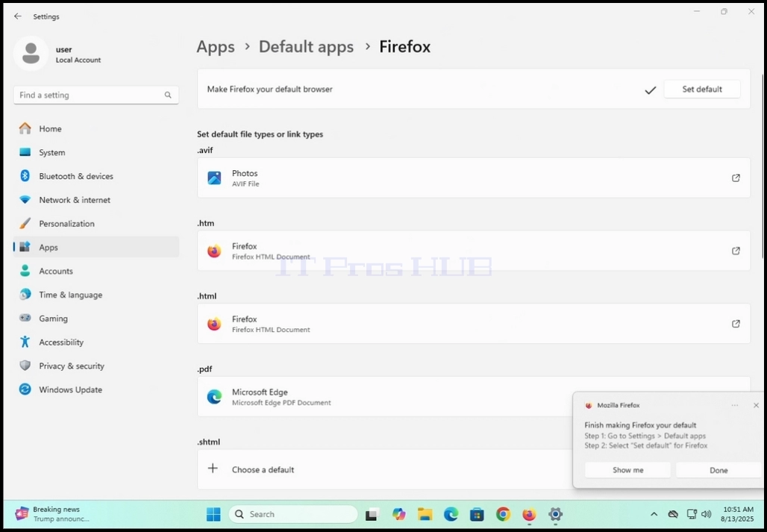
Task: Select the Photos app icon for .avif
Action: click(x=214, y=178)
